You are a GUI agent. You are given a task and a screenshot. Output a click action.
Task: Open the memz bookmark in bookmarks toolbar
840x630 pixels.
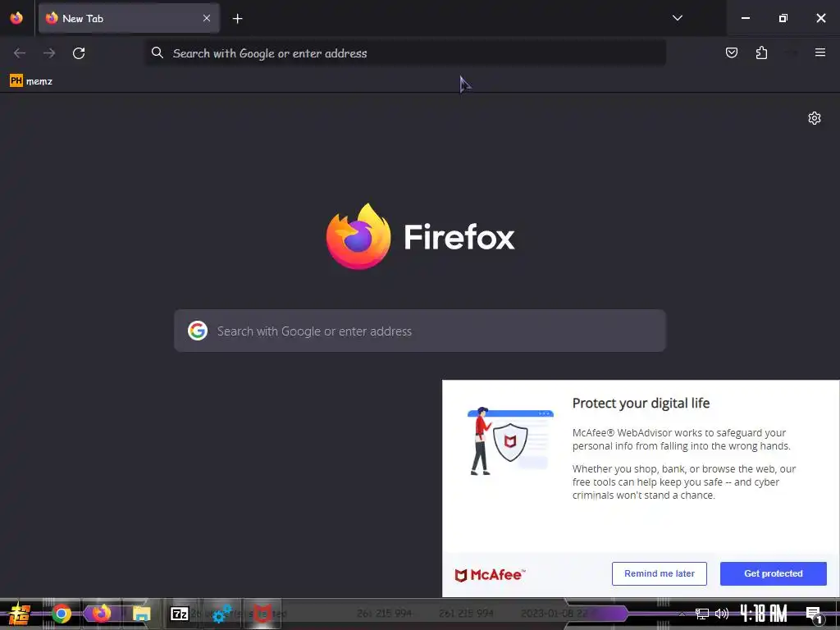(31, 81)
